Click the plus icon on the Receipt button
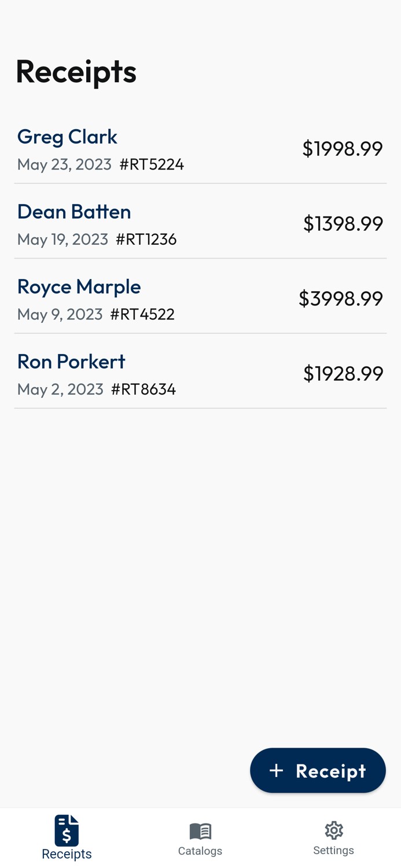401x868 pixels. [277, 770]
